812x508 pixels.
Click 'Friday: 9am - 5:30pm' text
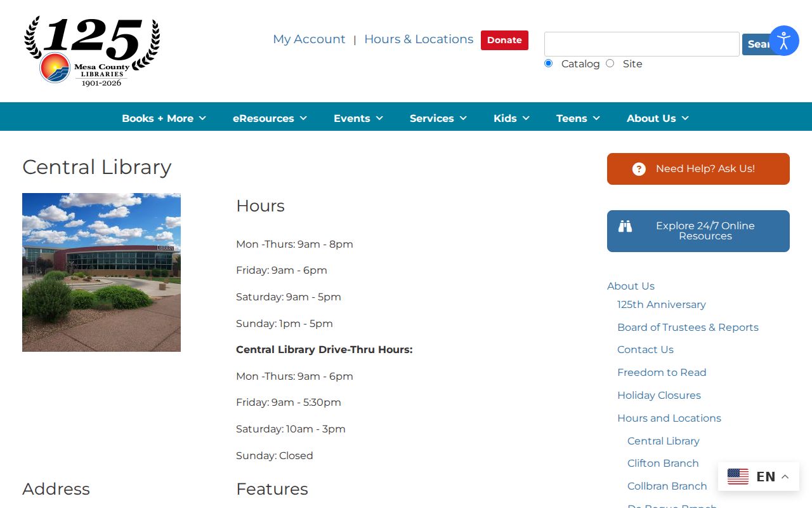[289, 403]
